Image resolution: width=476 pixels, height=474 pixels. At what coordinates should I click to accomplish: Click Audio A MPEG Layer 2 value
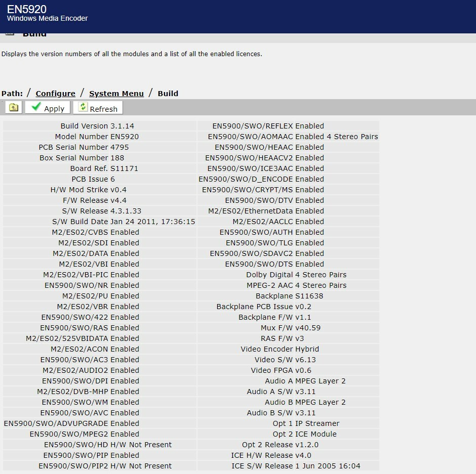[x=320, y=380]
